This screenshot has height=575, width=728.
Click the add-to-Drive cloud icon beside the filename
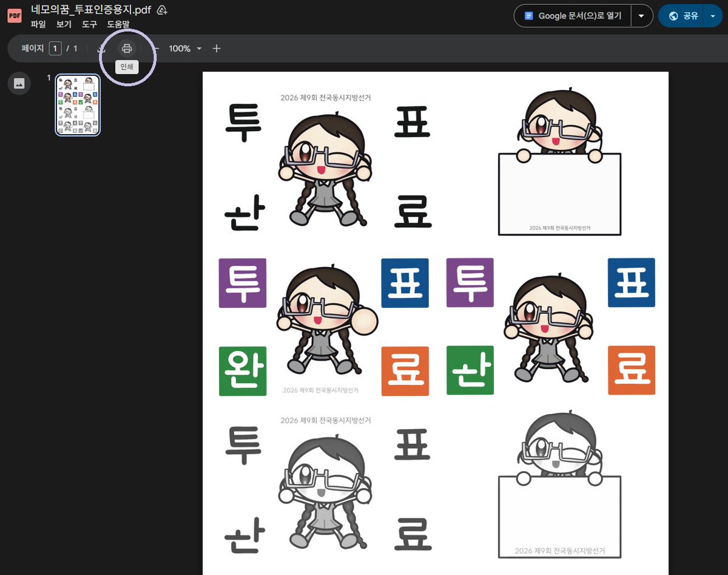click(162, 10)
